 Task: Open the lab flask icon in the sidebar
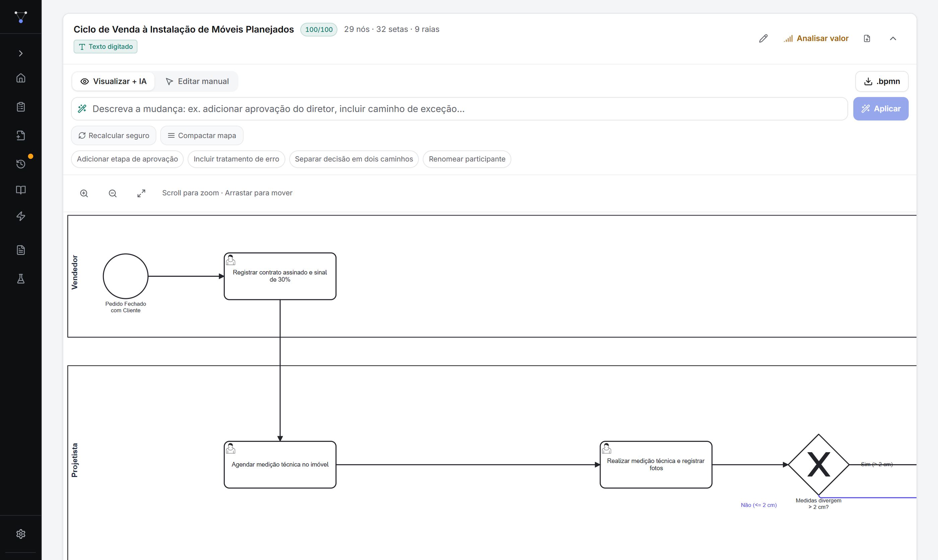pyautogui.click(x=21, y=279)
